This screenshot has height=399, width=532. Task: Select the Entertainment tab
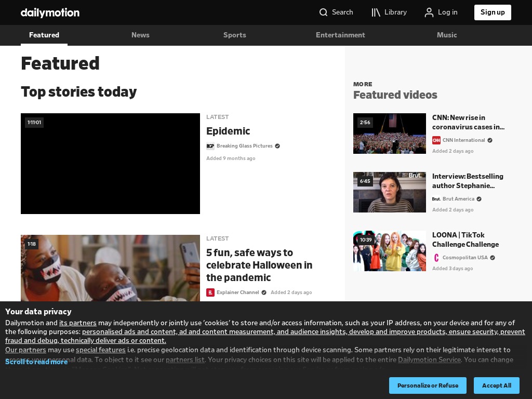tap(340, 35)
